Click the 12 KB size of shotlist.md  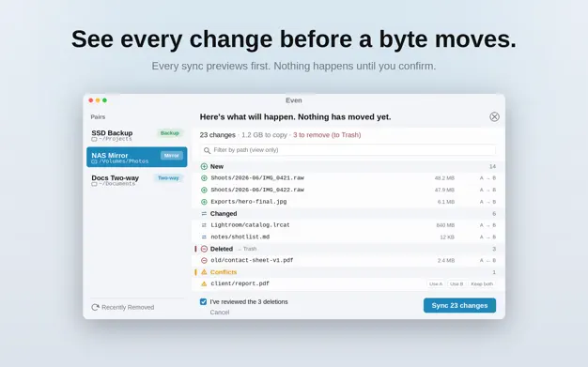tap(447, 237)
